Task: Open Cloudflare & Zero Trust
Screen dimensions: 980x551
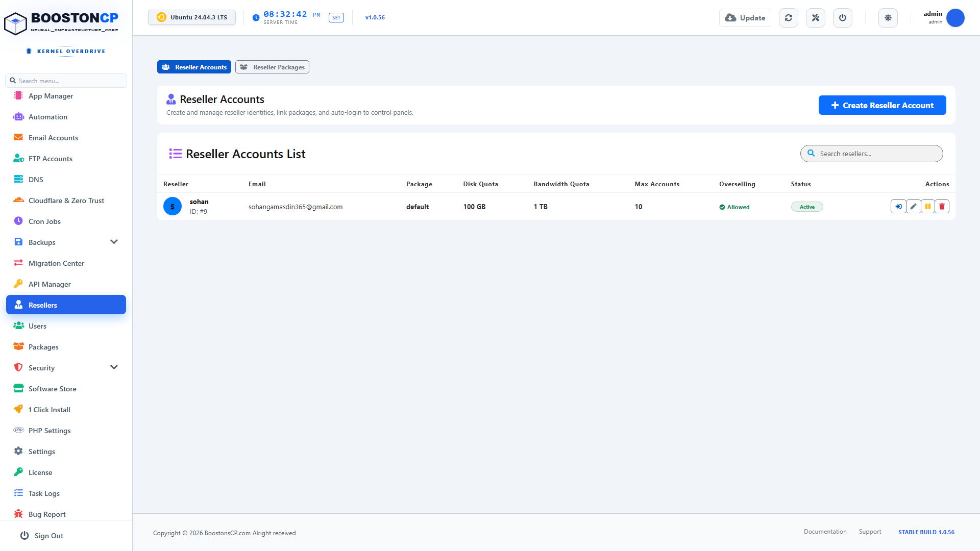Action: tap(66, 201)
